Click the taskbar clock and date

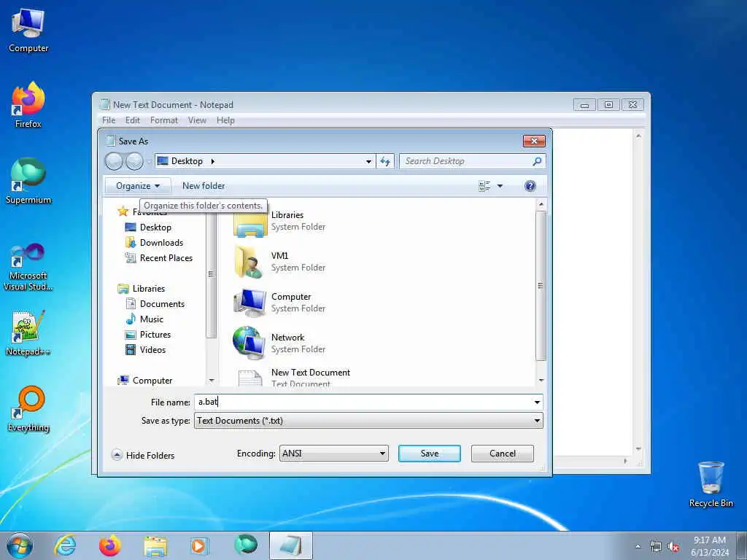[x=710, y=546]
